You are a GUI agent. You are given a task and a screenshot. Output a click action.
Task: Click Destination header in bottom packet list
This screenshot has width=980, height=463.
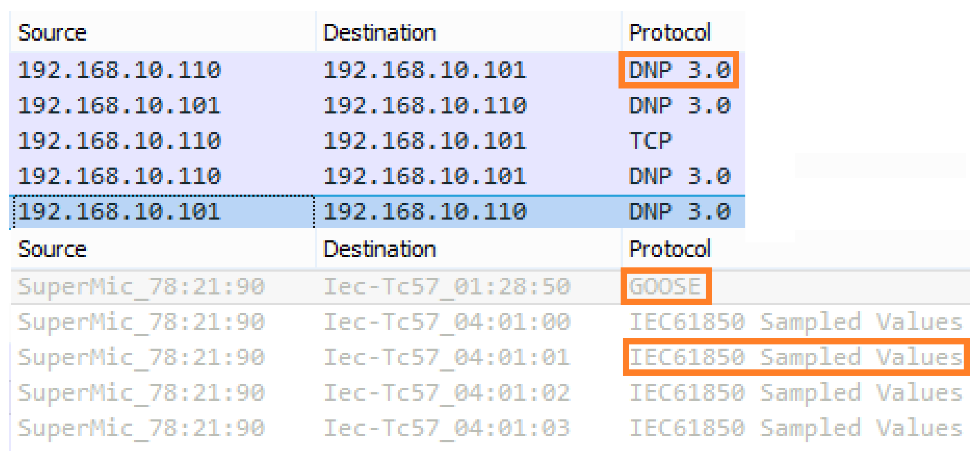(379, 249)
